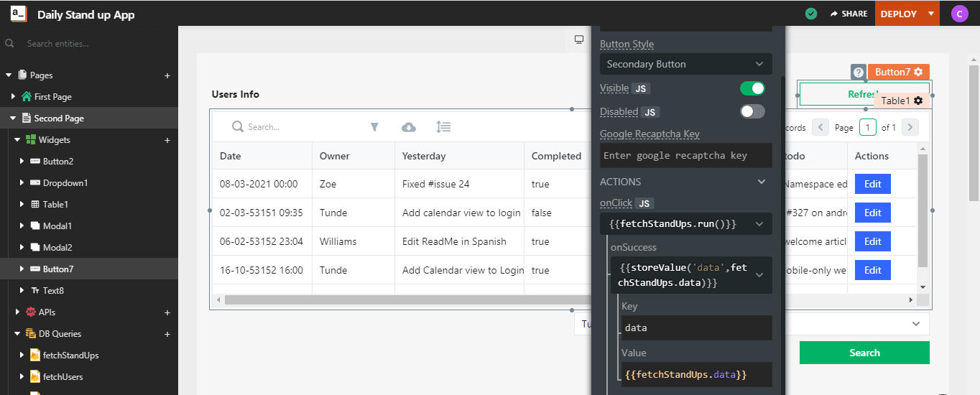980x395 pixels.
Task: Open the Button Style dropdown
Action: 685,64
